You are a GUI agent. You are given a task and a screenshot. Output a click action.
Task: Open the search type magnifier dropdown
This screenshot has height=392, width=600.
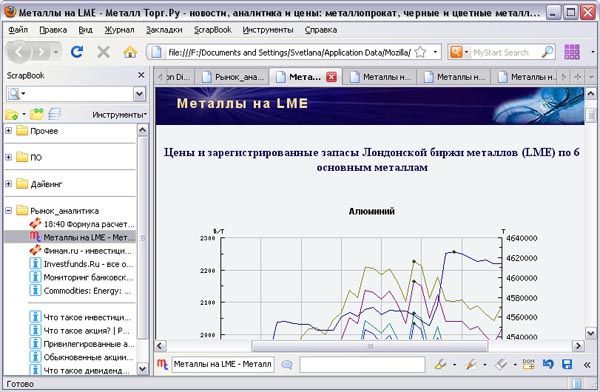coord(16,94)
